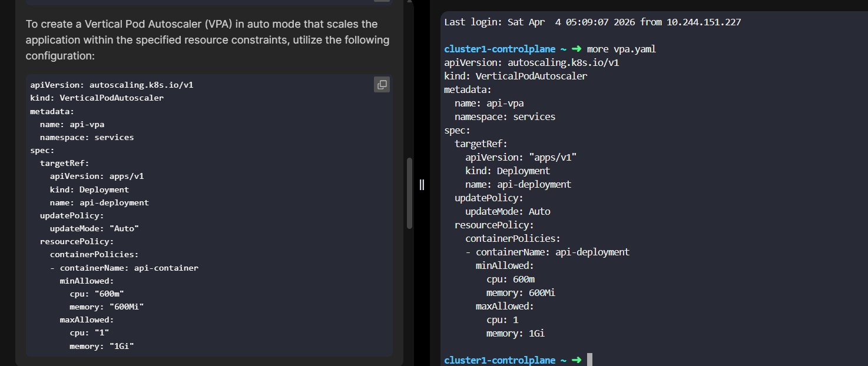The height and width of the screenshot is (366, 868).
Task: Click 'apiVersion: autoscaling.k8s.io/v1' in code block
Action: coord(112,85)
